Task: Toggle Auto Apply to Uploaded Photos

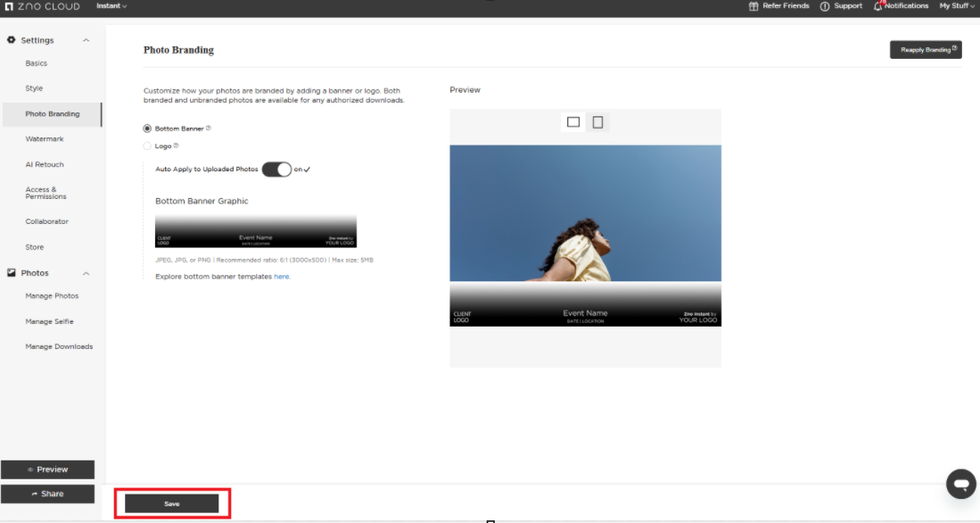Action: [x=276, y=170]
